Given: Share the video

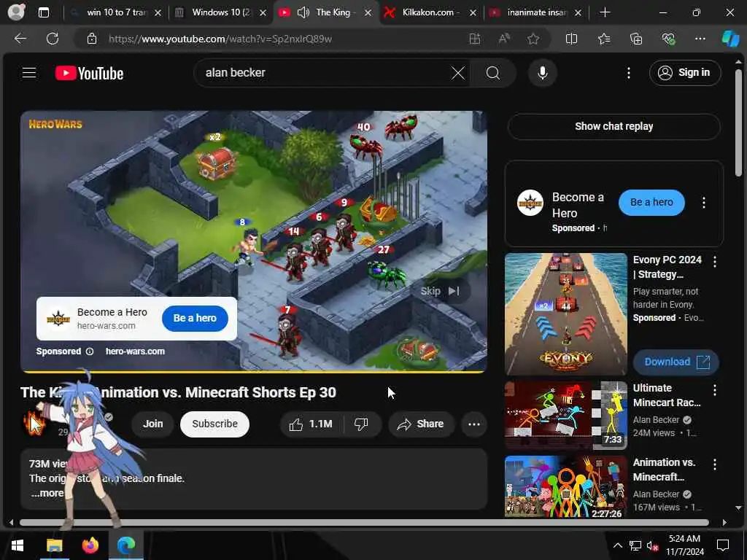Looking at the screenshot, I should tap(421, 424).
